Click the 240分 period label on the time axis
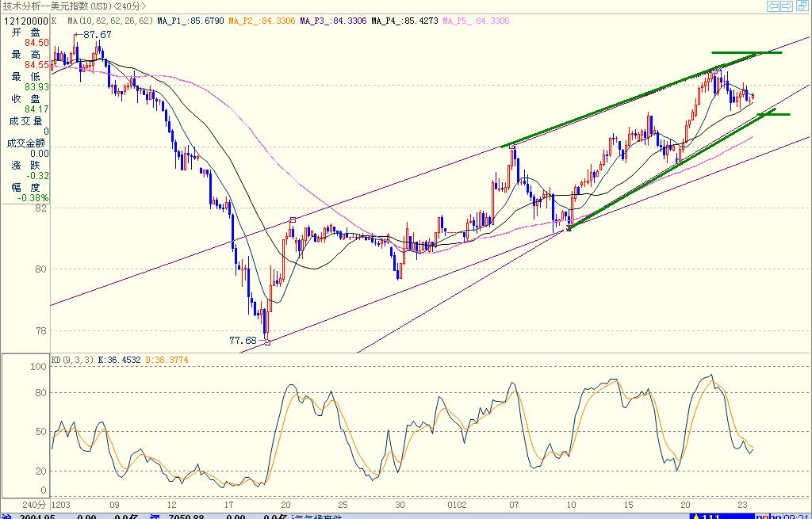Image resolution: width=812 pixels, height=519 pixels. [x=34, y=505]
